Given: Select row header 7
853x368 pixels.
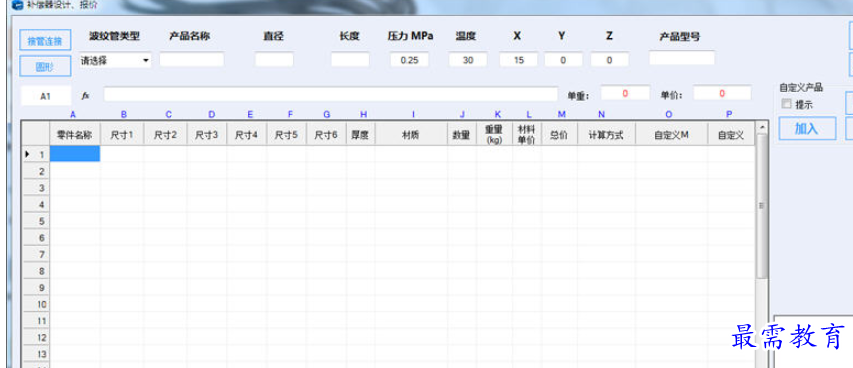Looking at the screenshot, I should click(x=35, y=254).
